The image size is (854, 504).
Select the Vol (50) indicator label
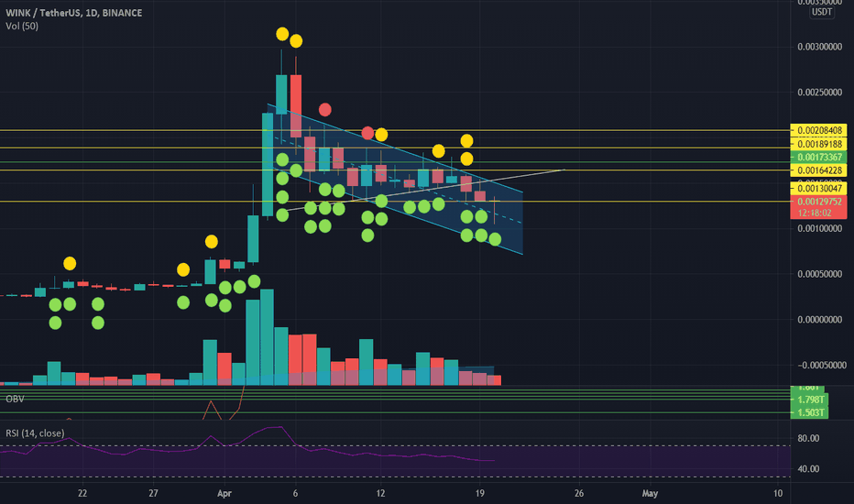(x=22, y=26)
